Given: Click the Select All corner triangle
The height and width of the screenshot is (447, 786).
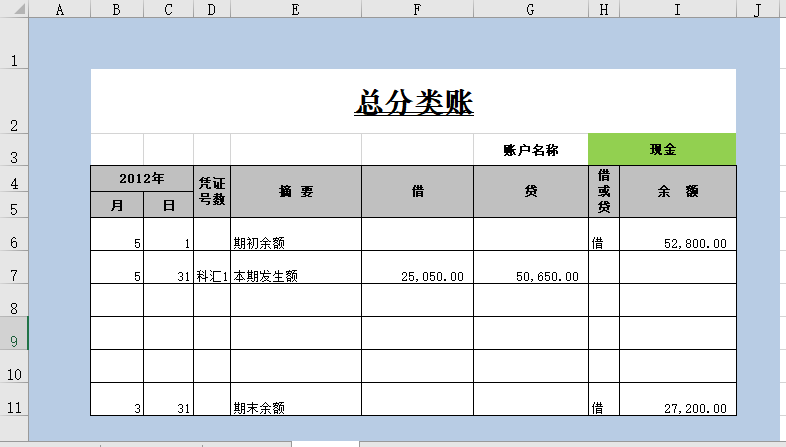Looking at the screenshot, I should click(14, 10).
